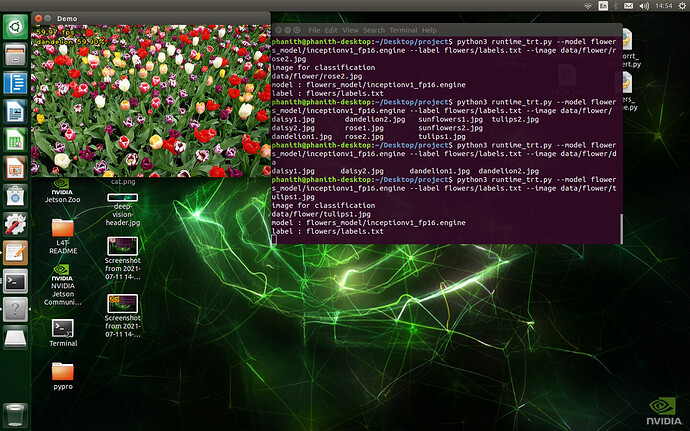Select the Terminal icon in the launcher
Viewport: 690px width, 431px height.
[x=15, y=281]
